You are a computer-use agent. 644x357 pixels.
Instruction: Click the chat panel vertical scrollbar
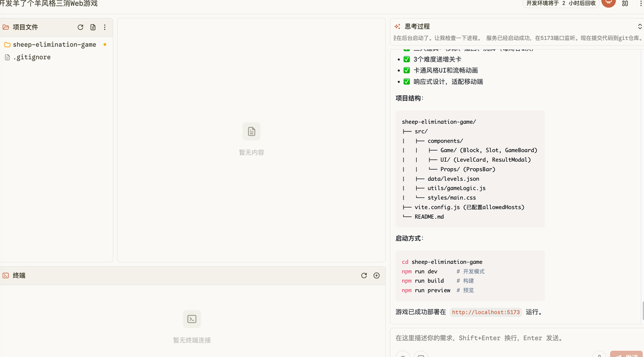tap(642, 310)
